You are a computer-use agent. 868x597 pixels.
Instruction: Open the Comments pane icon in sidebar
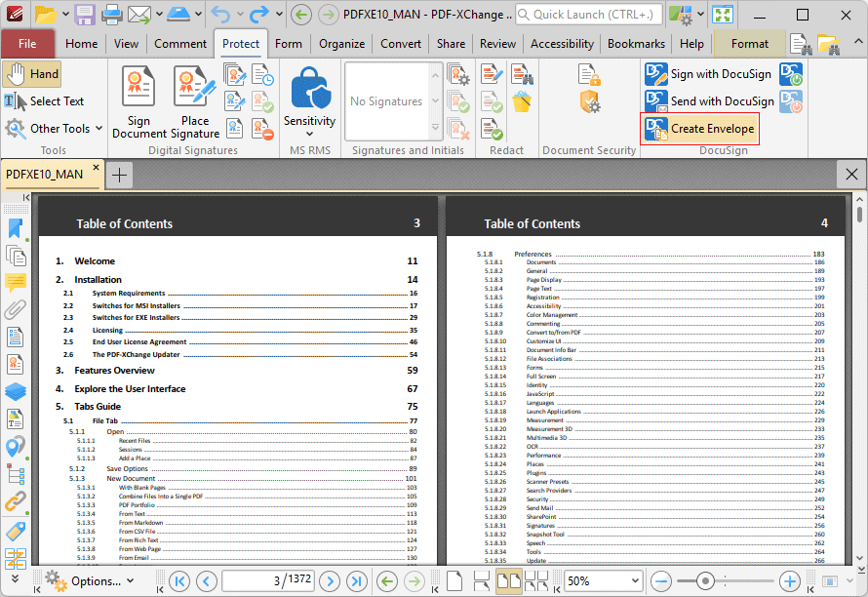[16, 283]
